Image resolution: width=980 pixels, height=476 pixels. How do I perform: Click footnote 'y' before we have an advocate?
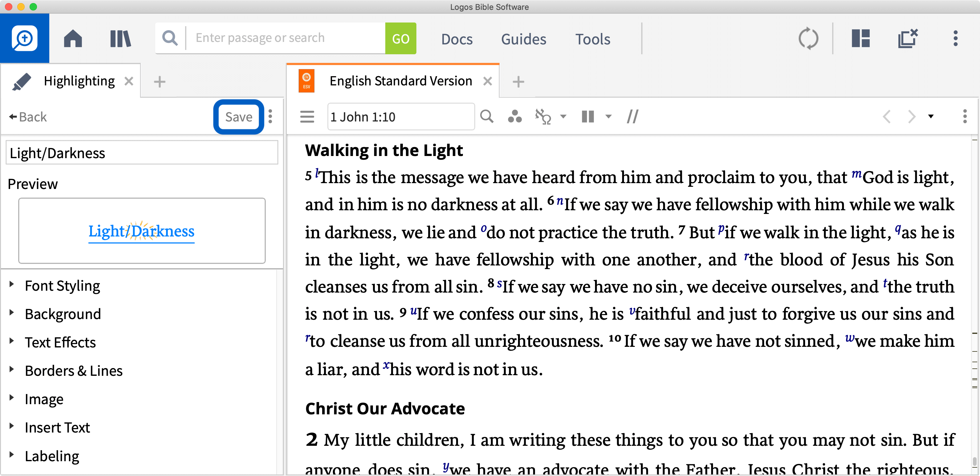click(445, 466)
